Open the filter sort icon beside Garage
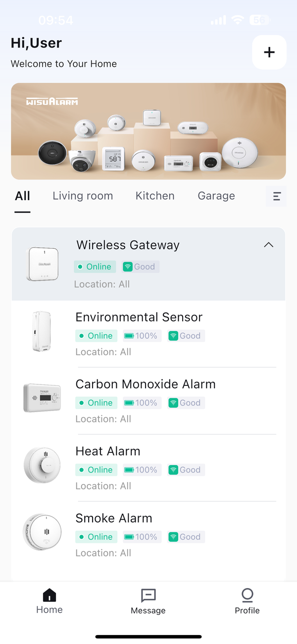Viewport: 297px width, 644px height. point(276,196)
